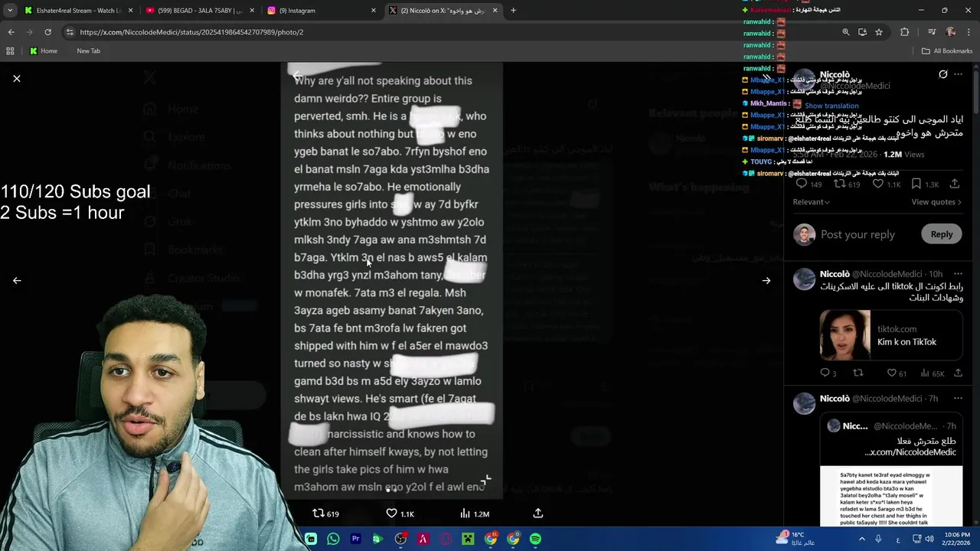The width and height of the screenshot is (980, 551).
Task: Click the browser back button
Action: click(x=11, y=32)
